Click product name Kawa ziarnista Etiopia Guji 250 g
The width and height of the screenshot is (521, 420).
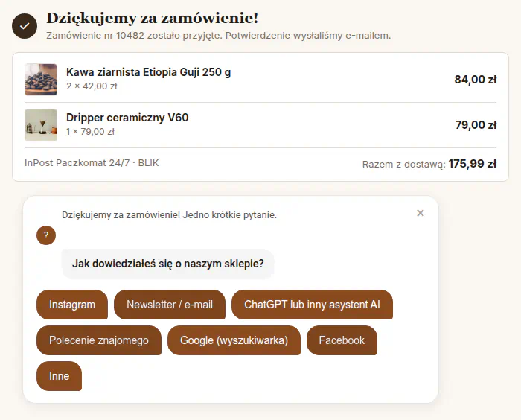(149, 72)
